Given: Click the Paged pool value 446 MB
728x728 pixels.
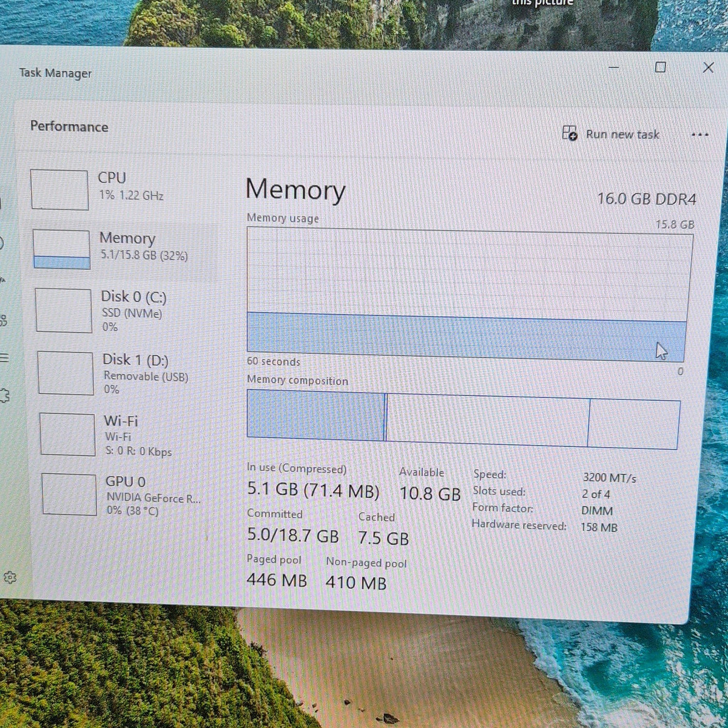Looking at the screenshot, I should tap(277, 580).
